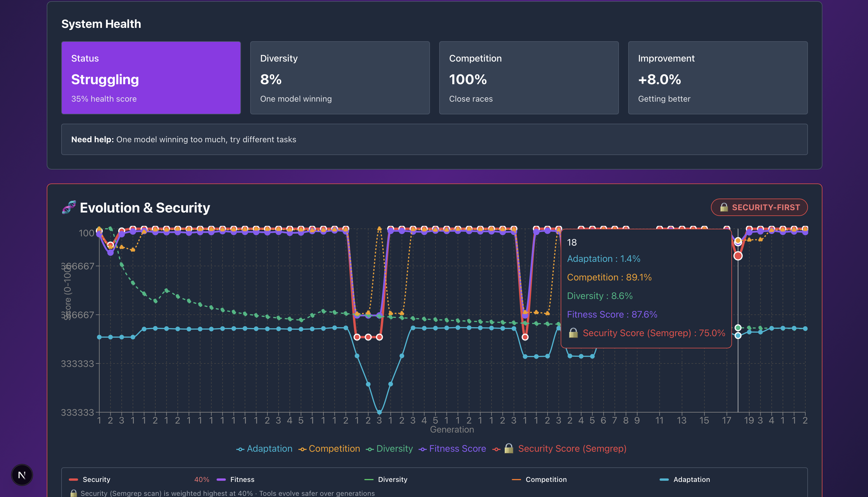Click the Fitness Score legend marker icon

point(423,449)
